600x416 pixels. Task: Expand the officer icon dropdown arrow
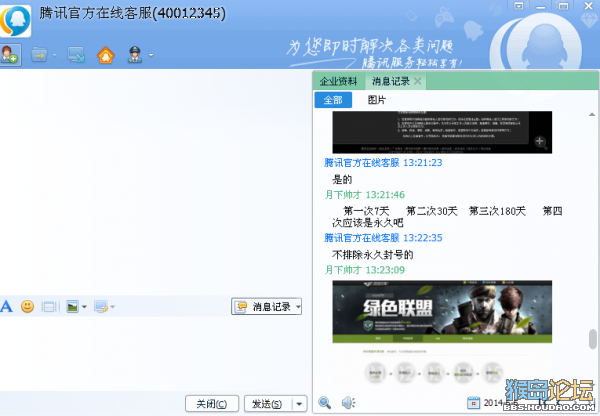(151, 55)
